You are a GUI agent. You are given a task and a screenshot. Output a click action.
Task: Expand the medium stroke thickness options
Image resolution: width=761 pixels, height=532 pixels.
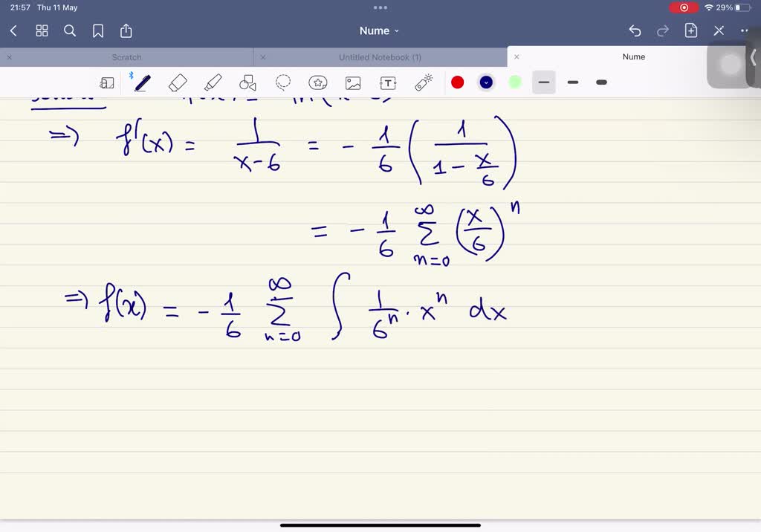pyautogui.click(x=572, y=82)
